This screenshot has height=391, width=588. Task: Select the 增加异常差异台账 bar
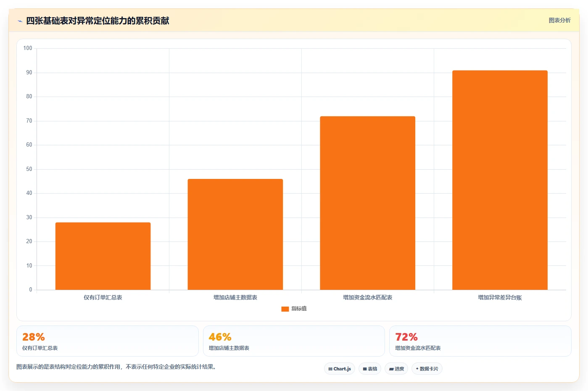[x=500, y=180]
